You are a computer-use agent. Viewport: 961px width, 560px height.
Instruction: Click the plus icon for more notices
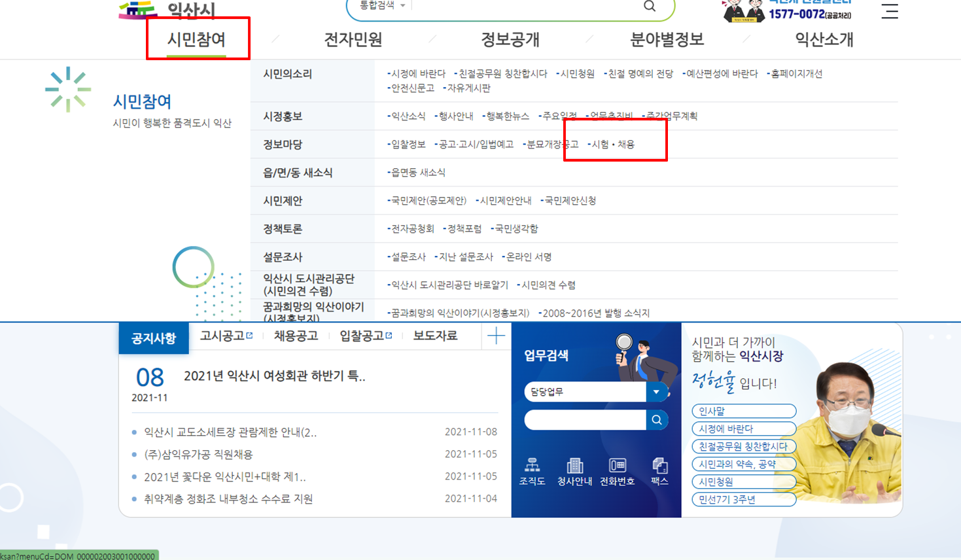point(496,336)
